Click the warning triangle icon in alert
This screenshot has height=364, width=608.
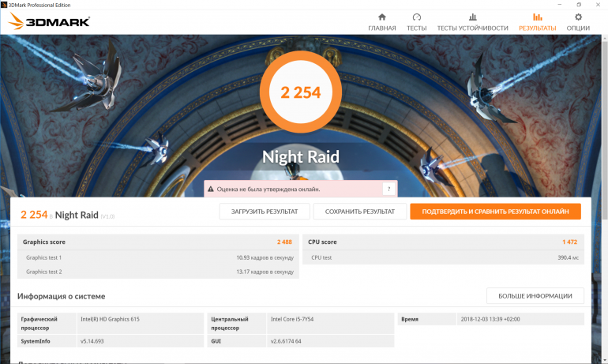click(x=210, y=189)
